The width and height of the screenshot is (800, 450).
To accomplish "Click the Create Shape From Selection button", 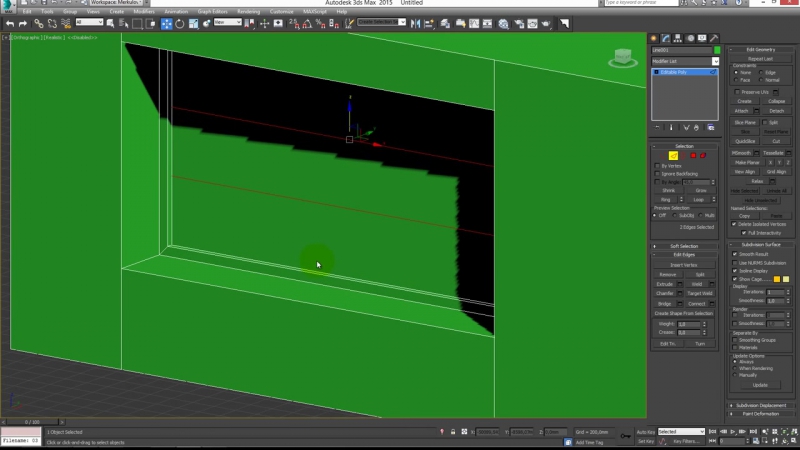I will pyautogui.click(x=685, y=313).
